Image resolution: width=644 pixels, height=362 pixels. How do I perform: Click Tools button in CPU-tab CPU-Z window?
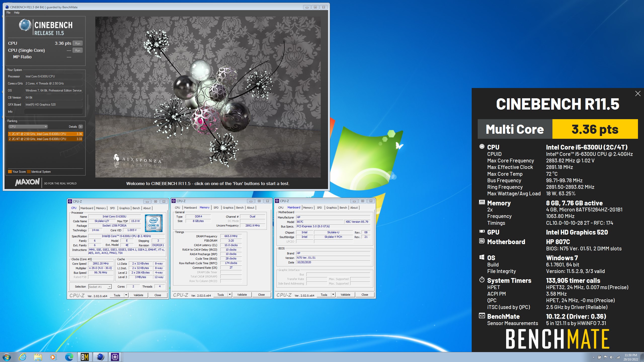point(117,295)
